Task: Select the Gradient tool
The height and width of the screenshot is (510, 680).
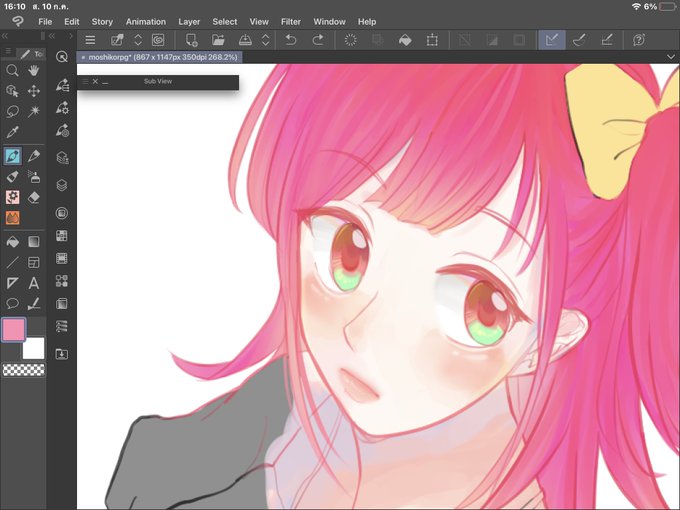Action: click(x=34, y=242)
